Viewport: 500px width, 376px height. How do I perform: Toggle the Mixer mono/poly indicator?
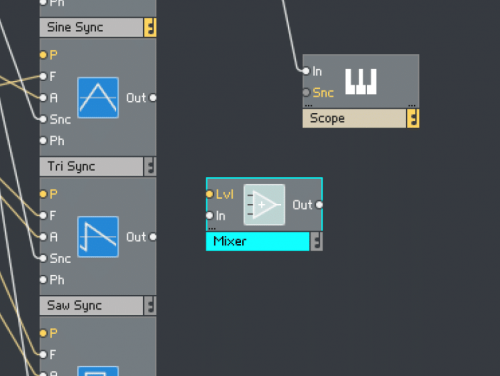317,241
